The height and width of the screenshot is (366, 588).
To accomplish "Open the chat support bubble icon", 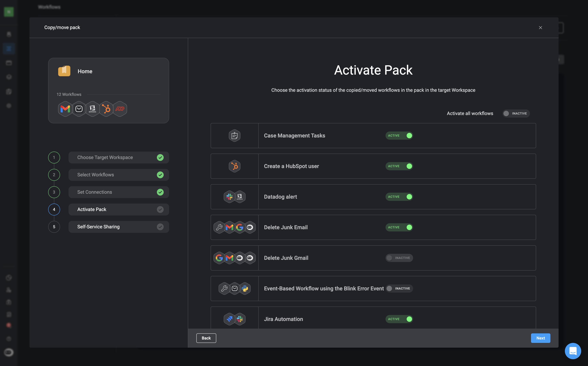I will point(573,351).
